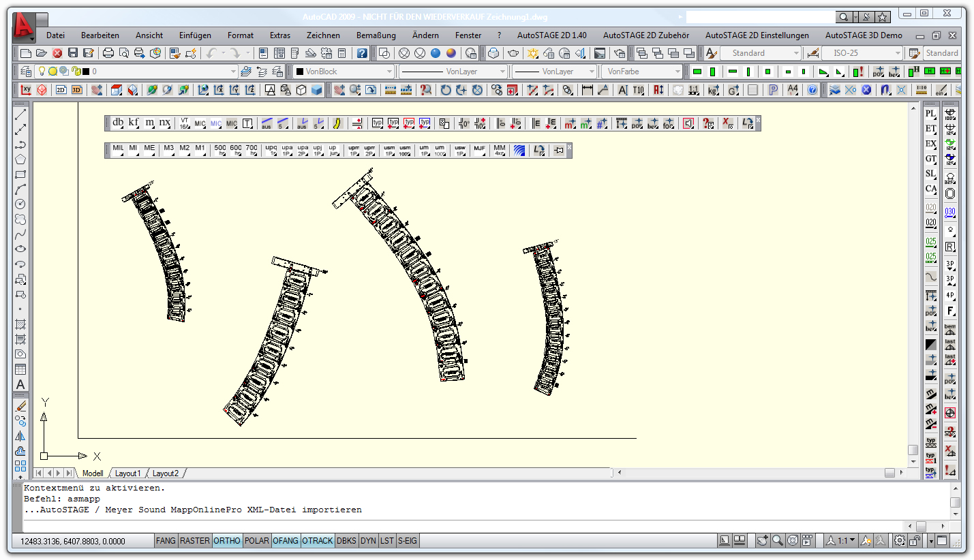Screen dimensions: 974x560
Task: Click the 'MIL' speaker toolbar icon
Action: click(119, 150)
